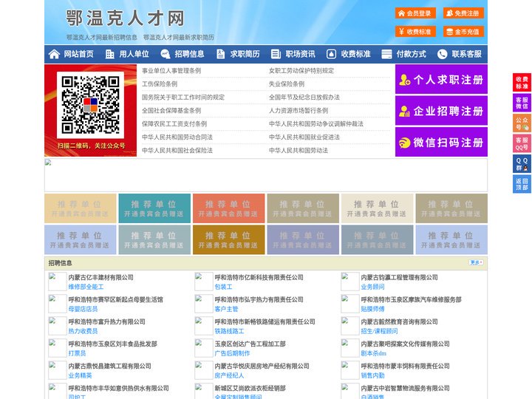Click the company logo next to 内蒙古亿丰建材有限公司
The image size is (532, 399).
57,282
